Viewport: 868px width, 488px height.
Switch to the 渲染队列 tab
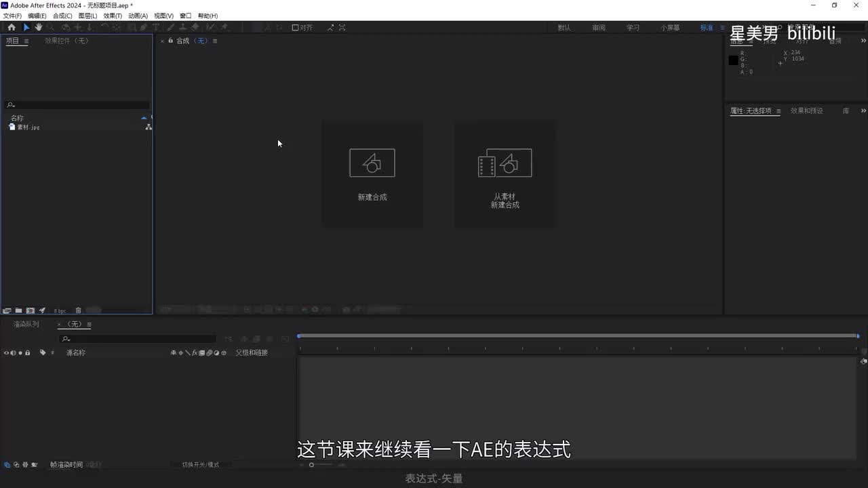tap(26, 324)
